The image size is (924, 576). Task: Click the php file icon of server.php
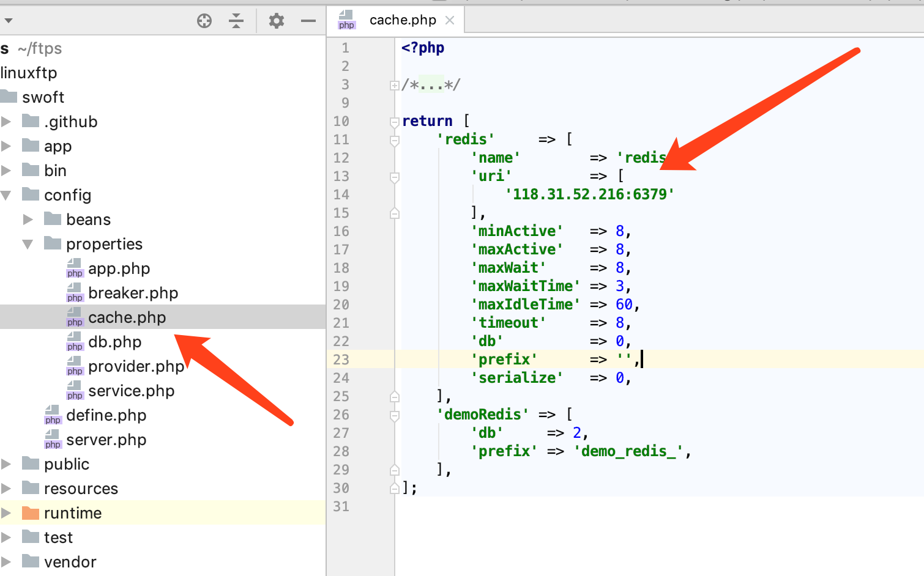53,440
